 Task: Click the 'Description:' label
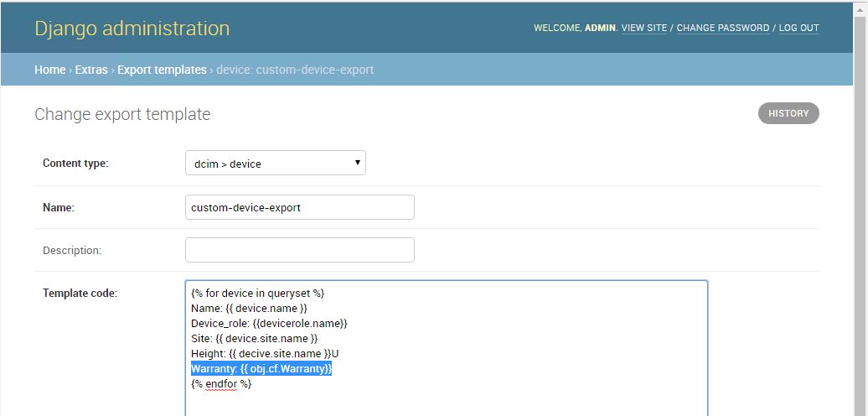[72, 251]
